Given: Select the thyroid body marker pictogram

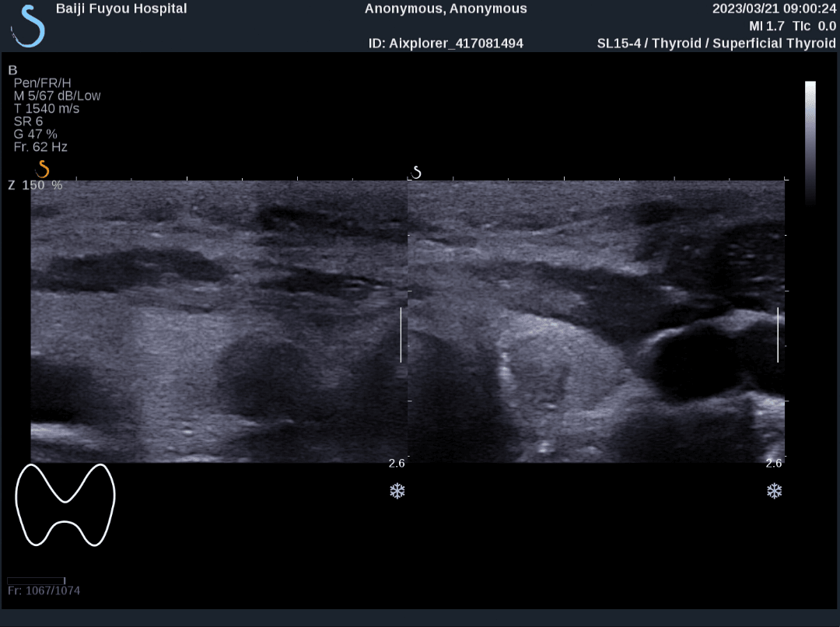Looking at the screenshot, I should [x=65, y=504].
